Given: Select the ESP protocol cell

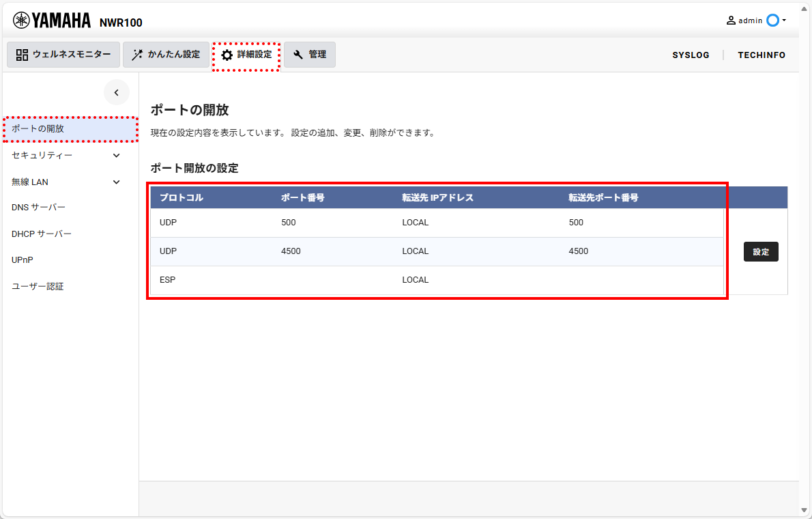Looking at the screenshot, I should [167, 279].
